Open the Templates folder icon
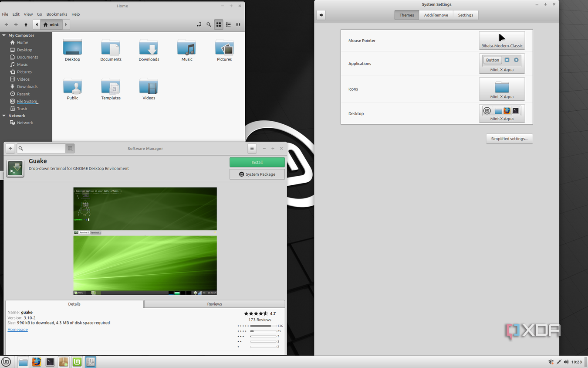The width and height of the screenshot is (588, 368). click(111, 86)
